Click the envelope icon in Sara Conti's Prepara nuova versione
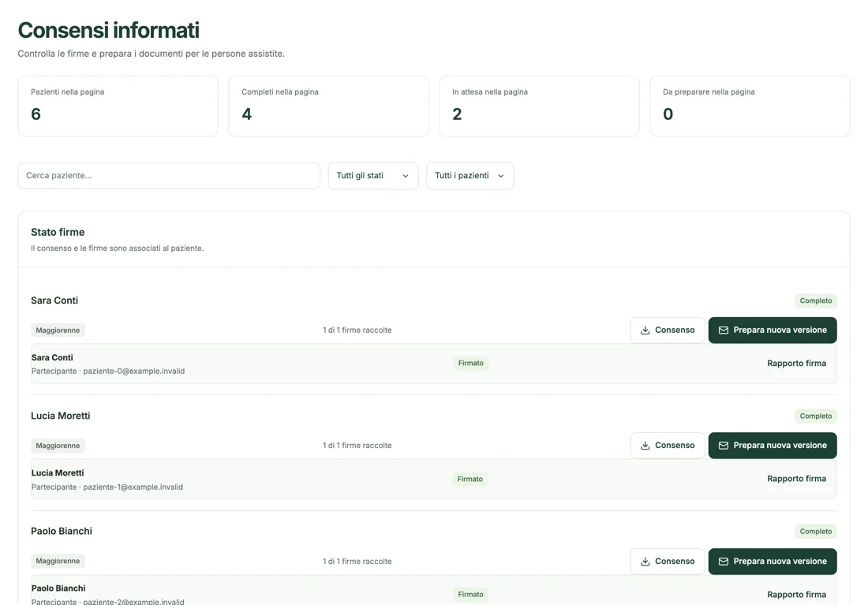This screenshot has width=868, height=605. (x=723, y=331)
